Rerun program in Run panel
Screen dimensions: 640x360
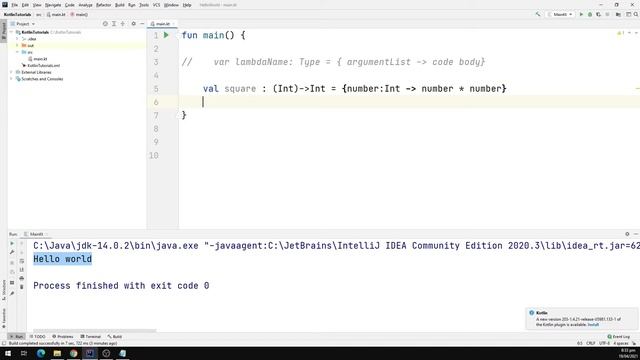click(x=12, y=243)
